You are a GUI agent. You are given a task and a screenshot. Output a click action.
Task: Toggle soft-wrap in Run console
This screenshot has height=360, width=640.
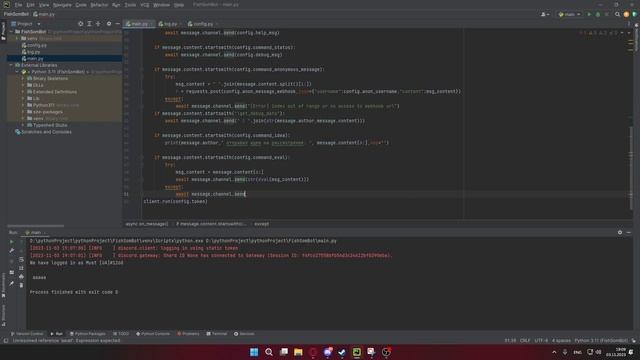click(21, 259)
